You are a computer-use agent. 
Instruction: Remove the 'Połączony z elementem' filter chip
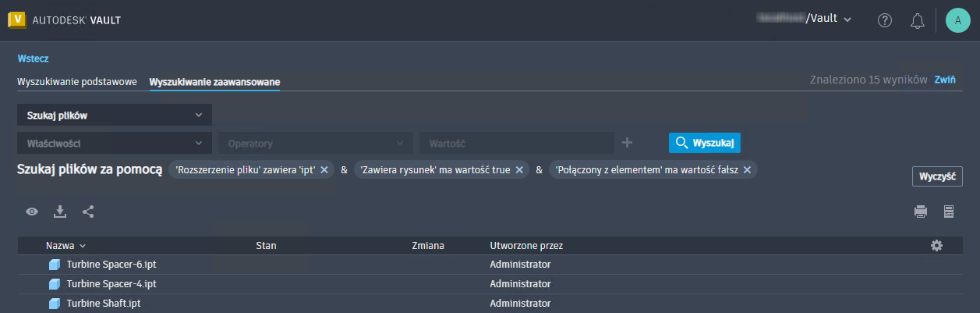[x=747, y=170]
